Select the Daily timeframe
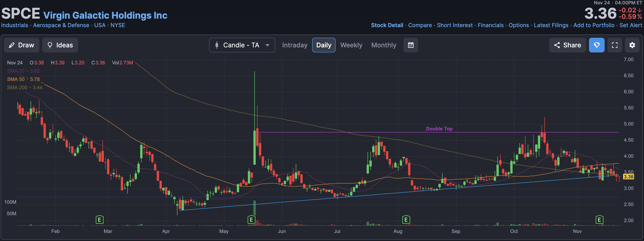This screenshot has height=241, width=644. point(324,45)
